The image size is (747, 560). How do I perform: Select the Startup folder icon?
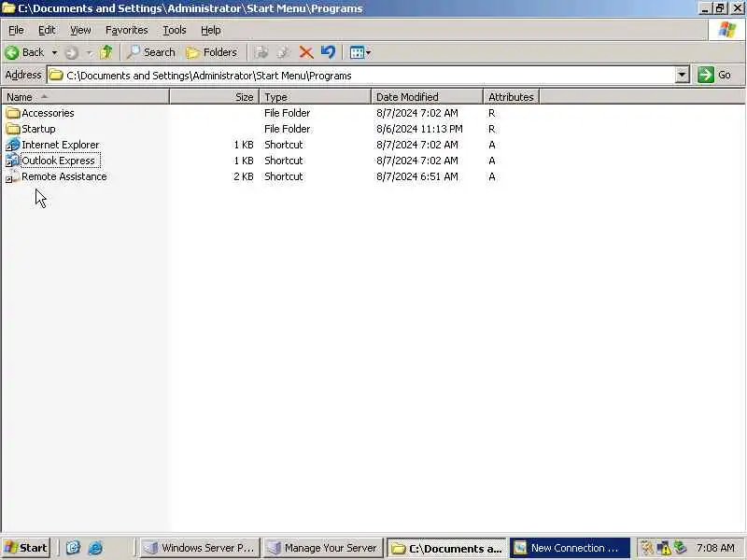(13, 129)
